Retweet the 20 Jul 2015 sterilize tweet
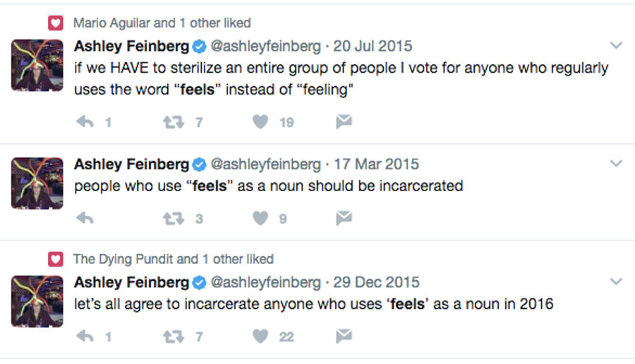 point(174,122)
